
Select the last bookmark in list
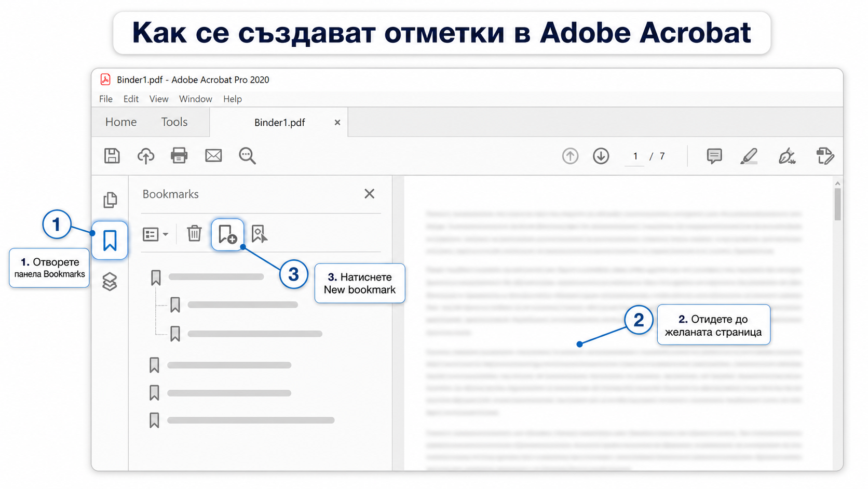[241, 420]
